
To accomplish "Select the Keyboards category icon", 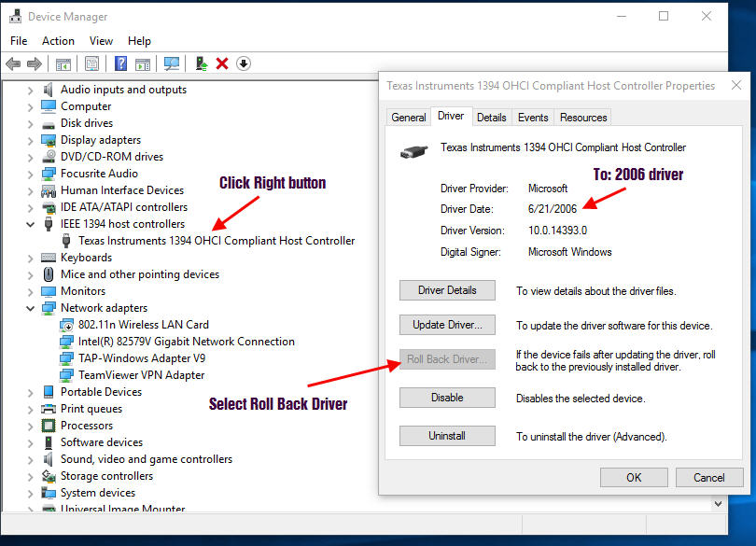I will click(x=49, y=258).
